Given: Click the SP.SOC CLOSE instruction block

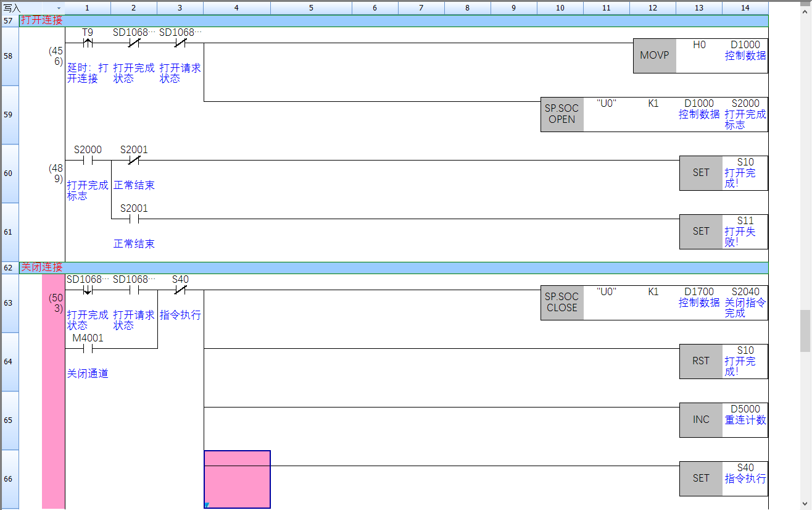Looking at the screenshot, I should click(x=561, y=303).
